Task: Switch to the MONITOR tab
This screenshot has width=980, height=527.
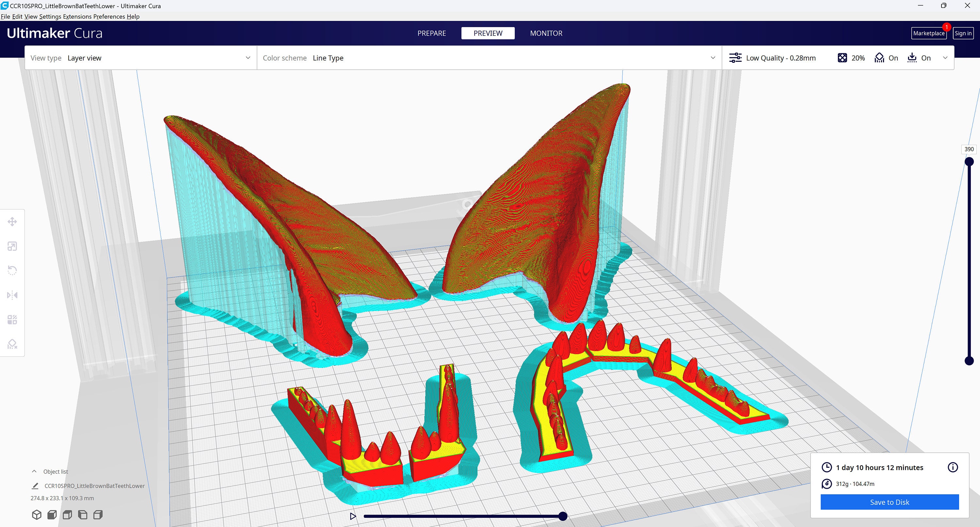Action: (x=546, y=33)
